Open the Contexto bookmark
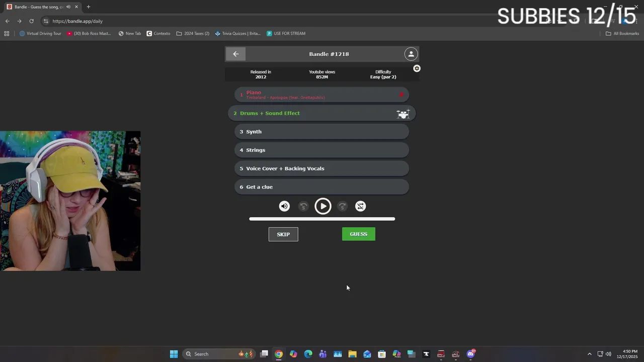Image resolution: width=644 pixels, height=362 pixels. [158, 34]
